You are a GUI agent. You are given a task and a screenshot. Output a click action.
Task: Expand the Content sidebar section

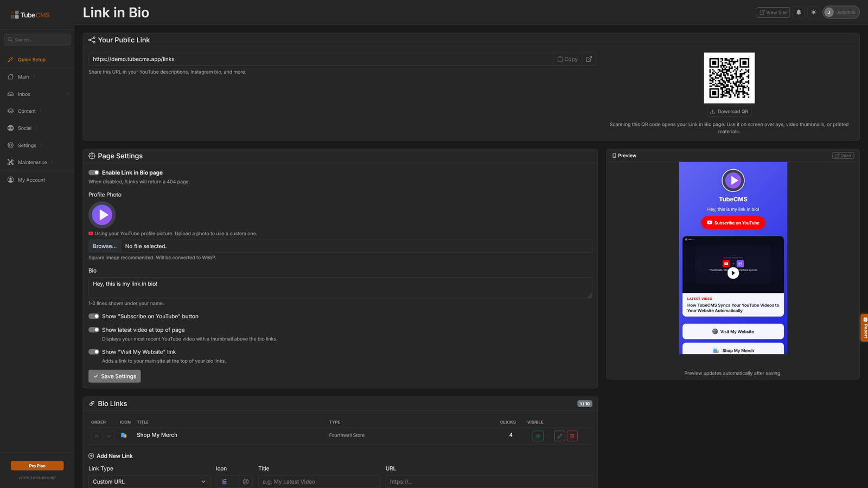click(26, 111)
